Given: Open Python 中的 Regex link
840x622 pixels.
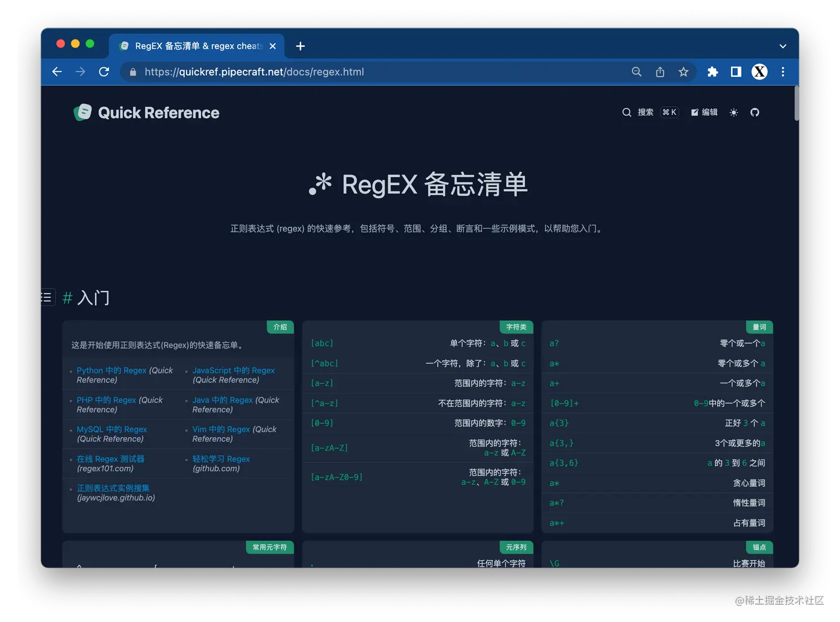Looking at the screenshot, I should 112,370.
